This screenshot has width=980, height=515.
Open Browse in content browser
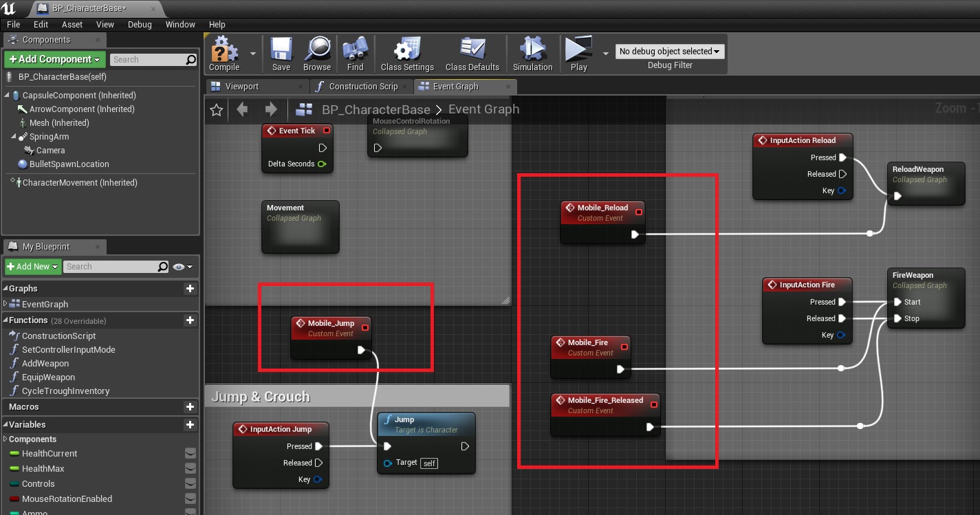(317, 51)
